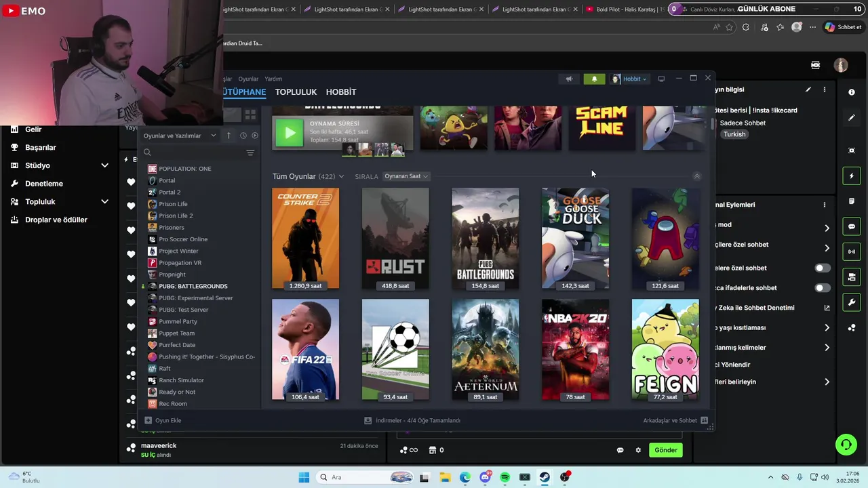The width and height of the screenshot is (868, 488).
Task: Select PUBG: BATTLEGROUNDS in game list
Action: (193, 286)
